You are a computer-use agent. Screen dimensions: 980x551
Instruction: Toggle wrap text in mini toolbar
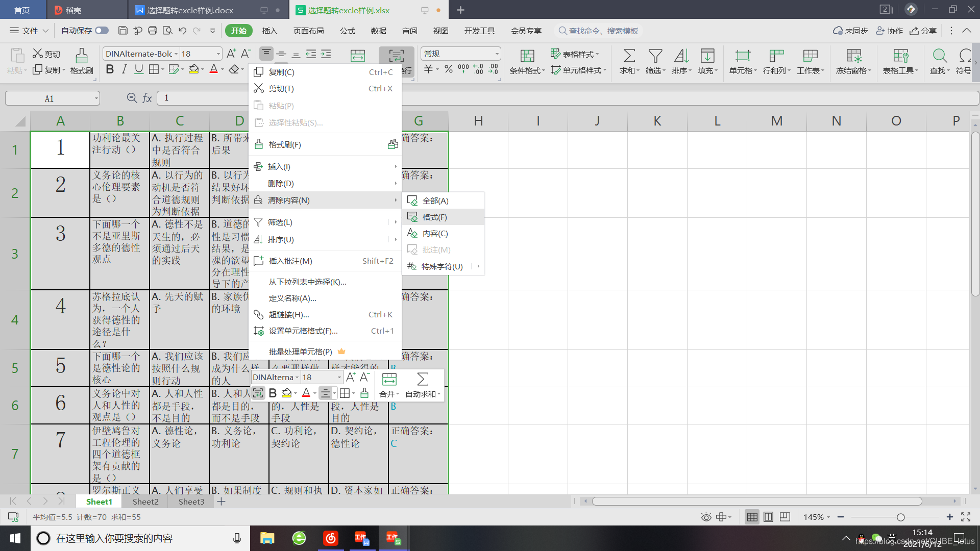point(258,393)
